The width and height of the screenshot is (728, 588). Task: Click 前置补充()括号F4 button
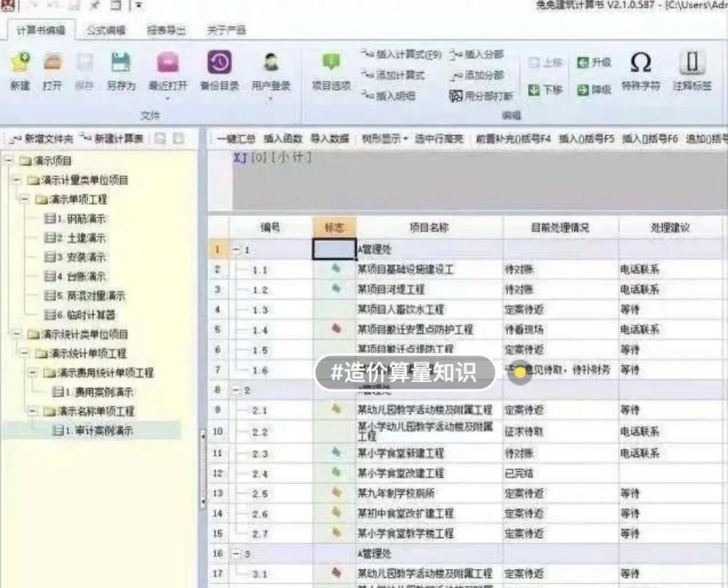(513, 139)
